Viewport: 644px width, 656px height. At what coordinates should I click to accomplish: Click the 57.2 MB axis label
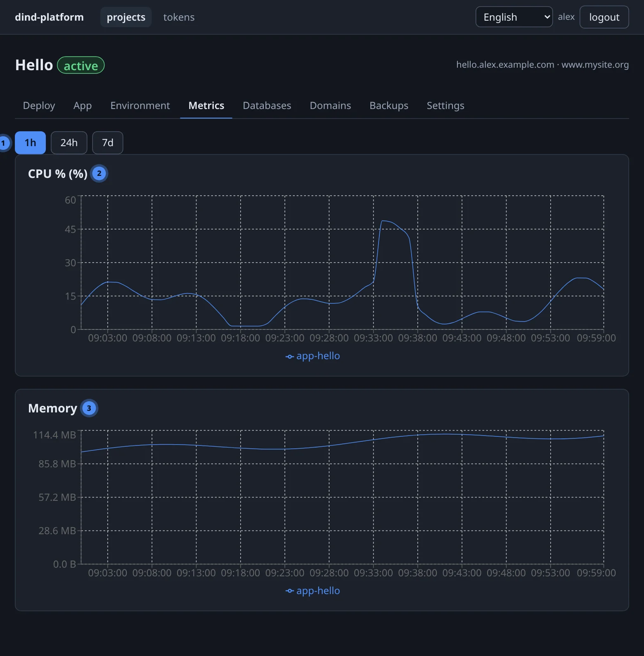tap(57, 497)
